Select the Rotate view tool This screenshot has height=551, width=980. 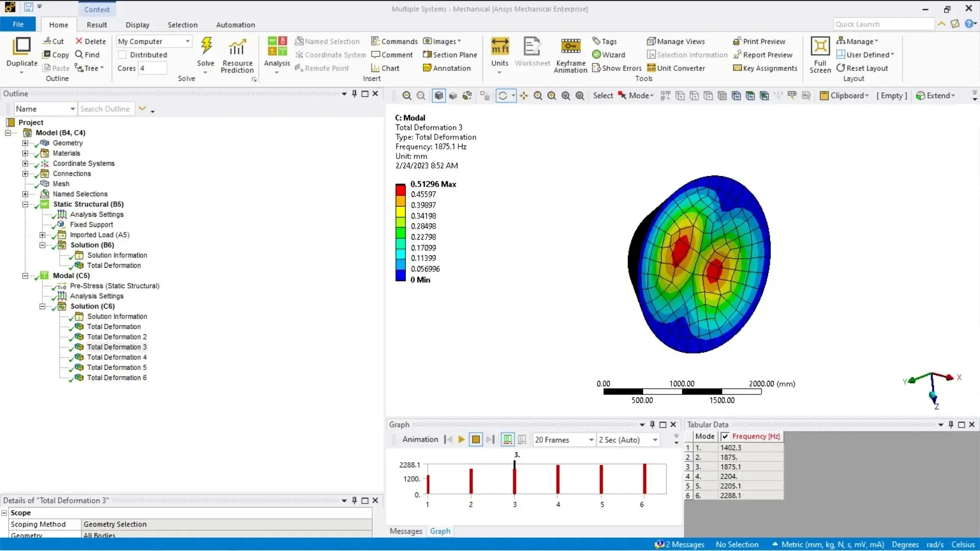(503, 96)
